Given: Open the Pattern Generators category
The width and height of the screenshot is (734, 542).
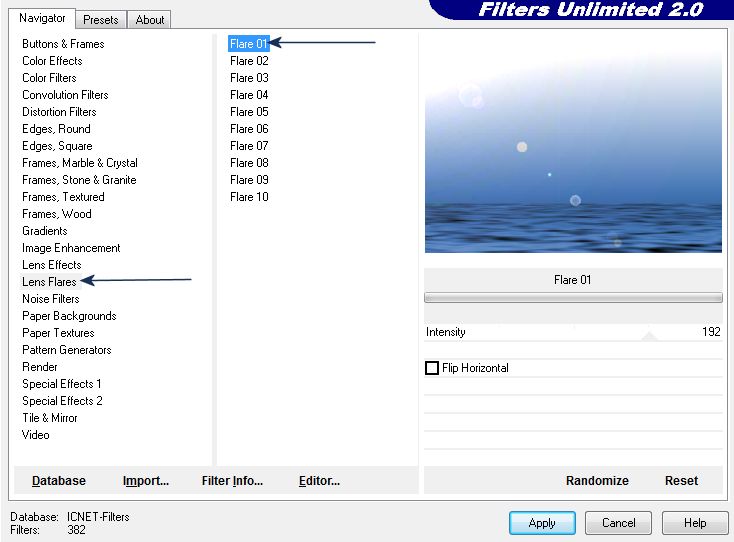Looking at the screenshot, I should click(x=66, y=350).
